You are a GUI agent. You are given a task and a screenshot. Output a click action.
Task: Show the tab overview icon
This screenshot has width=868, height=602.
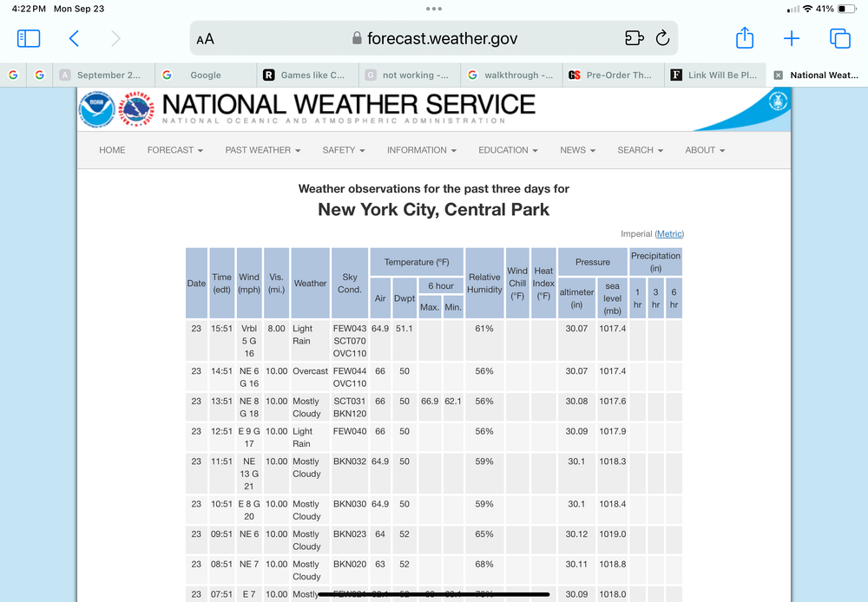pos(839,38)
